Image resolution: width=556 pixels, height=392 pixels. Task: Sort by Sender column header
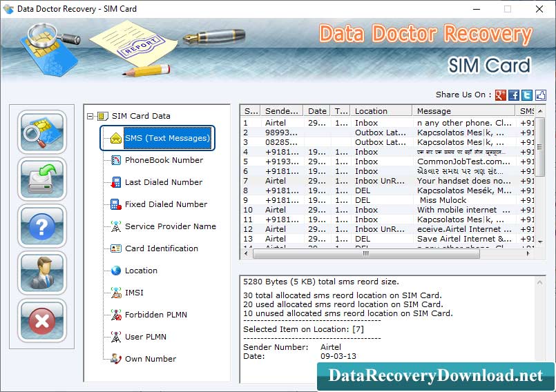[282, 111]
